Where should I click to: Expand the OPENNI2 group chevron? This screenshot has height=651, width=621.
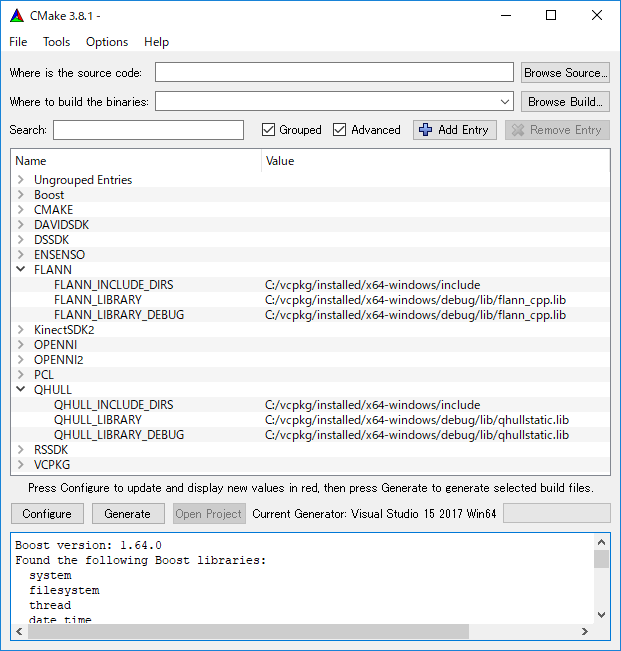20,360
